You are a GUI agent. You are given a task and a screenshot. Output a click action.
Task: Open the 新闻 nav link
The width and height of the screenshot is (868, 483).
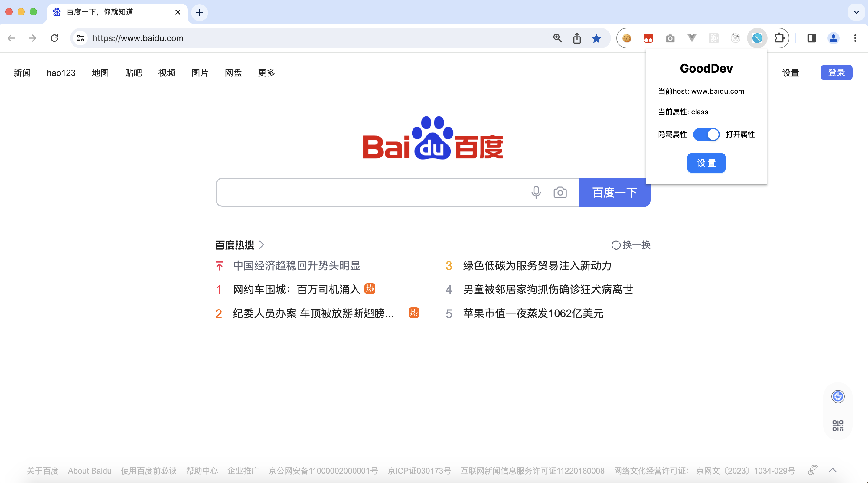click(x=22, y=73)
